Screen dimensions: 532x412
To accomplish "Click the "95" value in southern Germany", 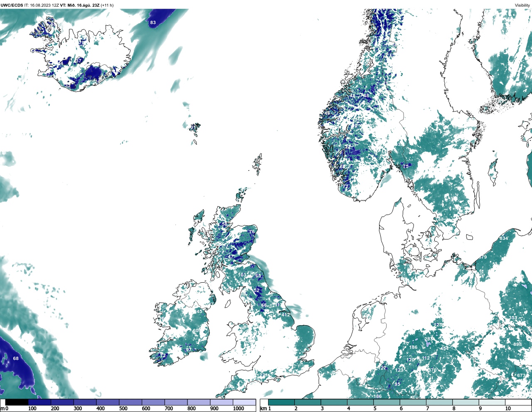I will 397,385.
